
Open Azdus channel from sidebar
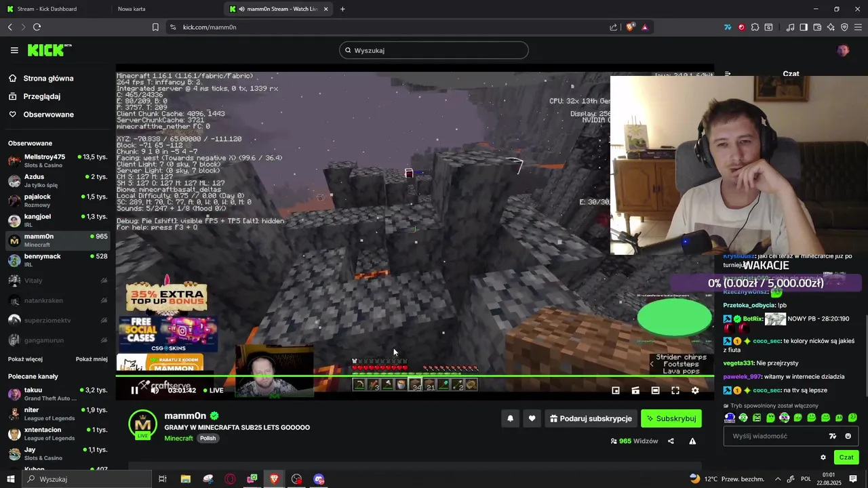(57, 180)
